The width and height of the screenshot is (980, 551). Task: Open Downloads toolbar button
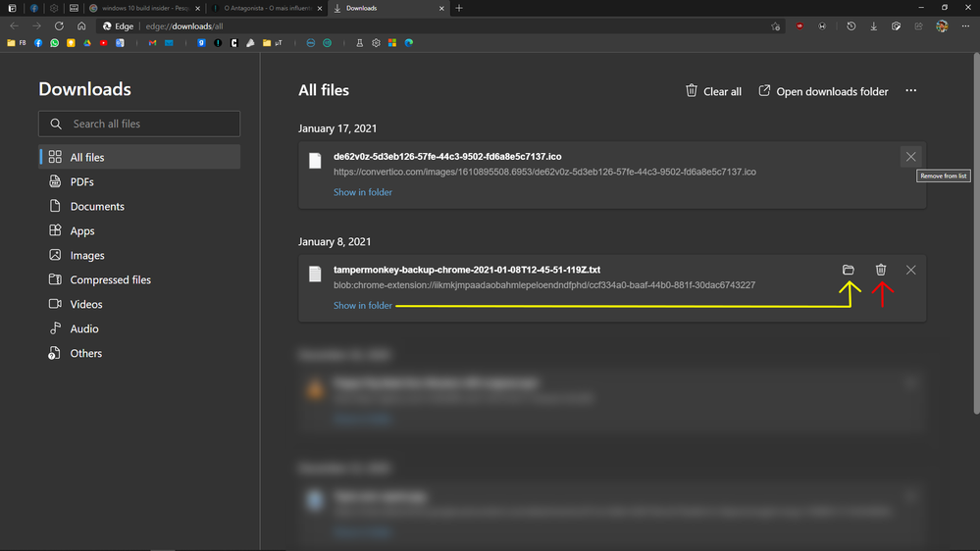pos(874,26)
